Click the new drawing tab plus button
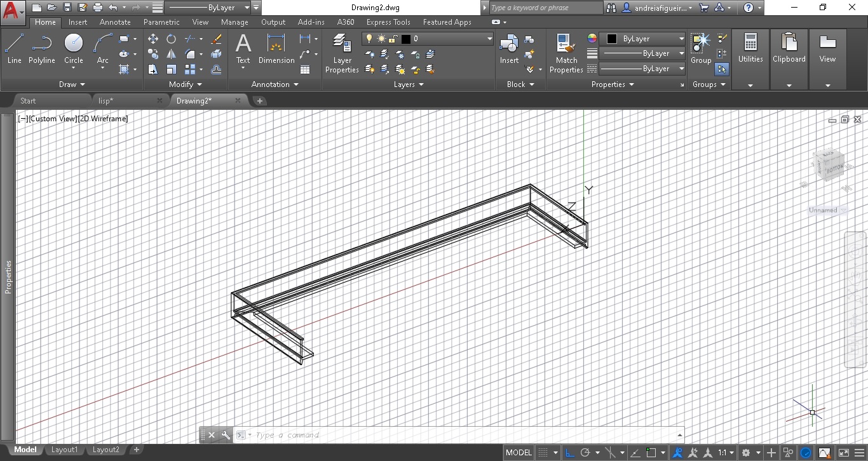 (x=259, y=101)
